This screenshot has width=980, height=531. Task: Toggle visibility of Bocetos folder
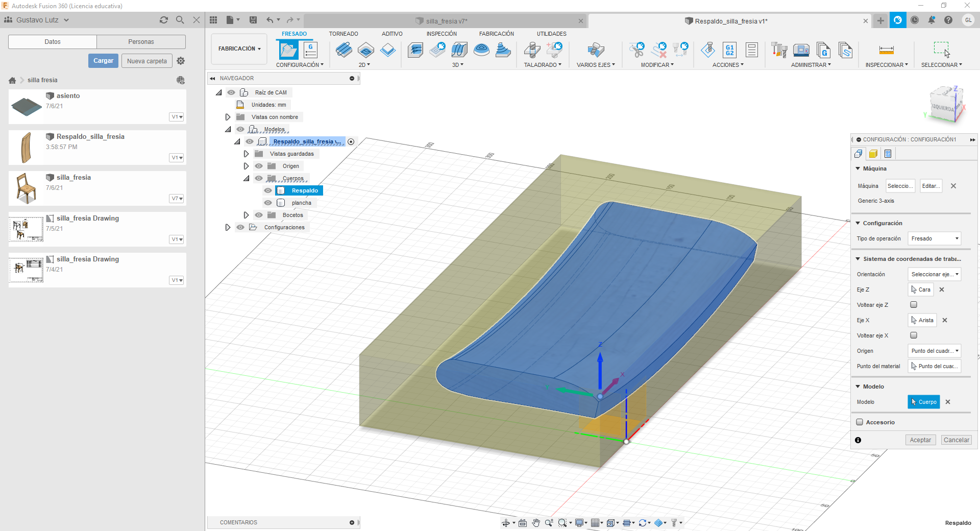[x=259, y=215]
